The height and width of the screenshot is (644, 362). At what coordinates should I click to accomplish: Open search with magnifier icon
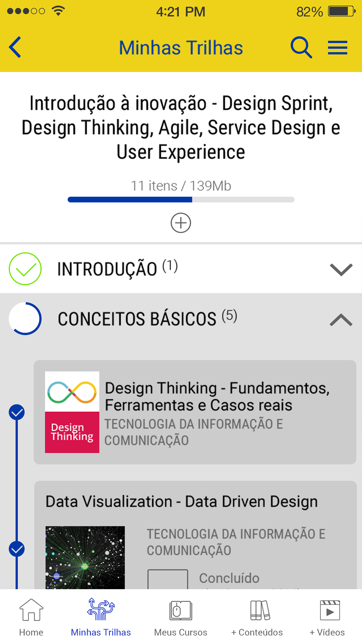click(x=301, y=47)
